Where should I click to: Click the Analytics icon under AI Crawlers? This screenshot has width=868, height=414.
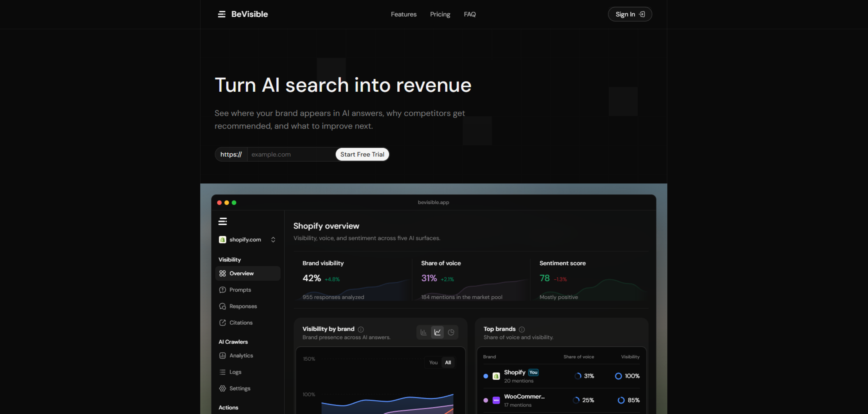pyautogui.click(x=222, y=356)
